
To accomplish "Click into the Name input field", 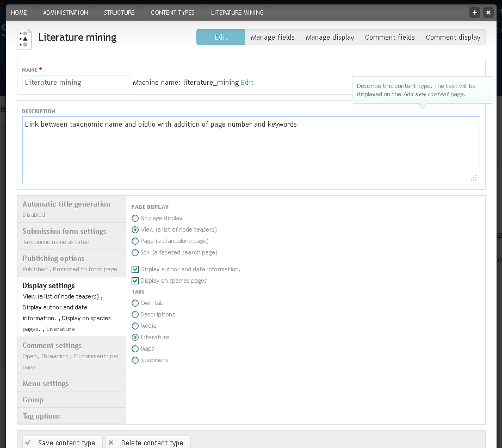I will 76,82.
